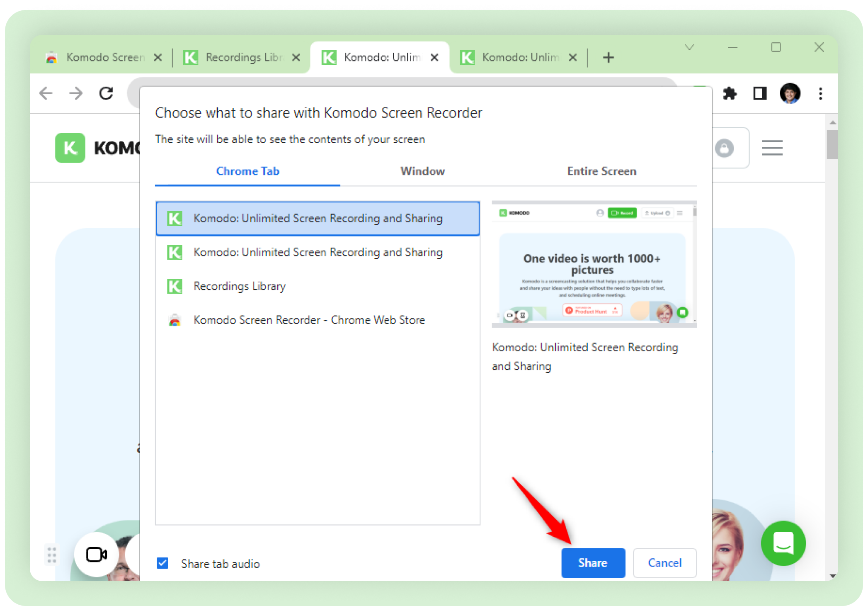The height and width of the screenshot is (606, 868).
Task: Click the dotted drag handle beside camera icon
Action: tap(51, 555)
